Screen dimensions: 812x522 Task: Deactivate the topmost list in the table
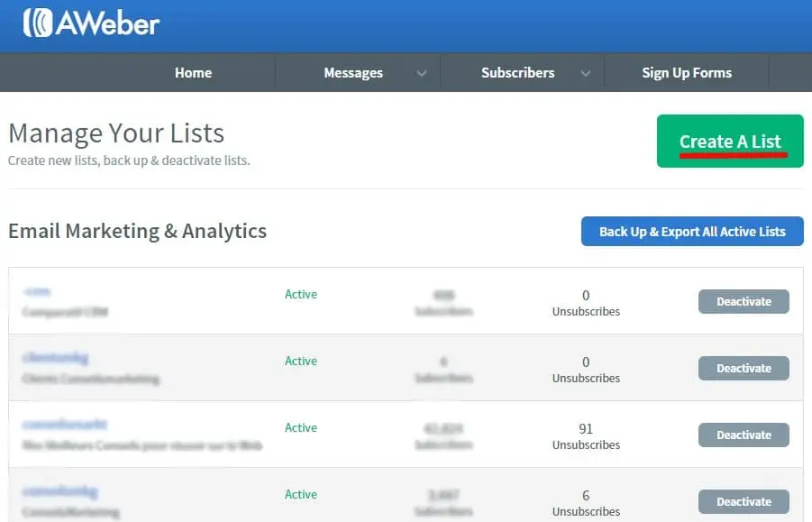pyautogui.click(x=744, y=301)
